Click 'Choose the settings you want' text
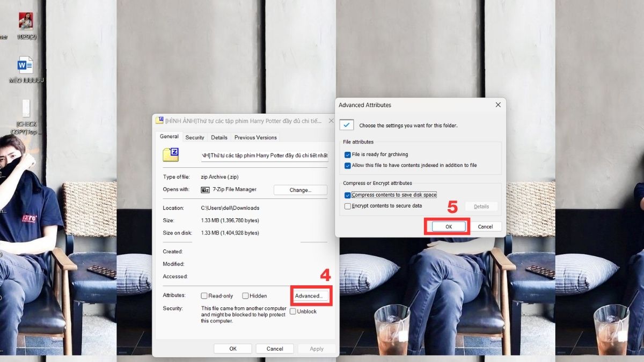 tap(408, 125)
